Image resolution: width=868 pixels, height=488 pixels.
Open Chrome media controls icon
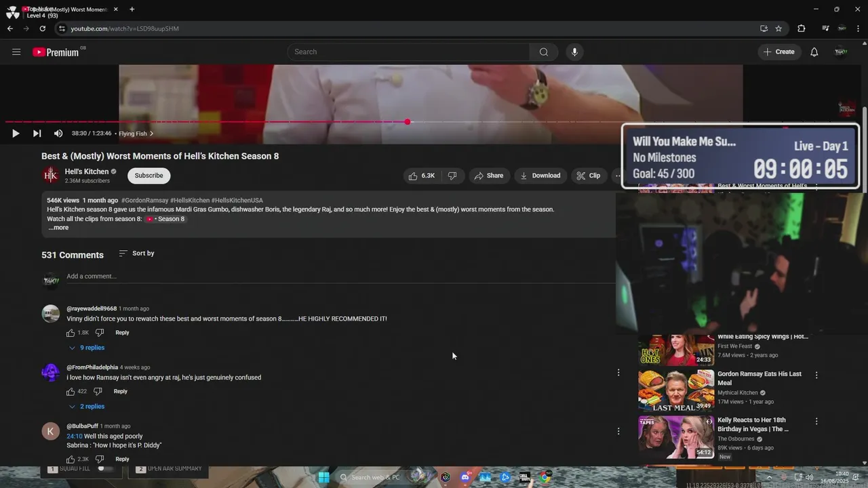click(x=825, y=28)
